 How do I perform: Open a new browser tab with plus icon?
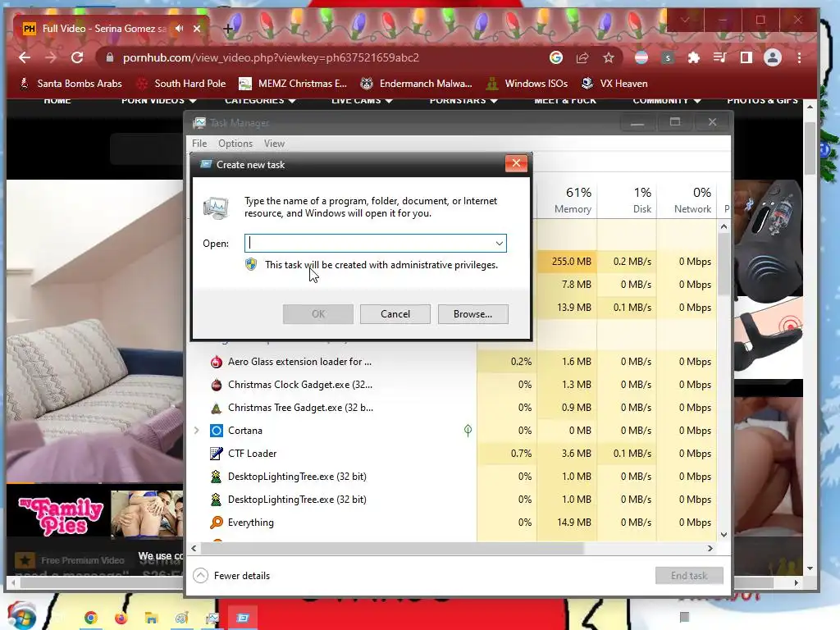[x=228, y=29]
